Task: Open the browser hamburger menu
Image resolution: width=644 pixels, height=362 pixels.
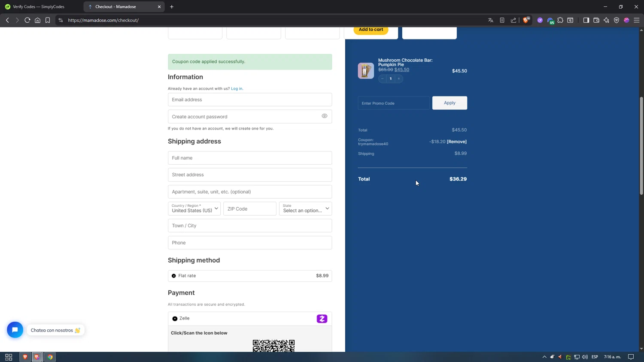Action: point(637,20)
